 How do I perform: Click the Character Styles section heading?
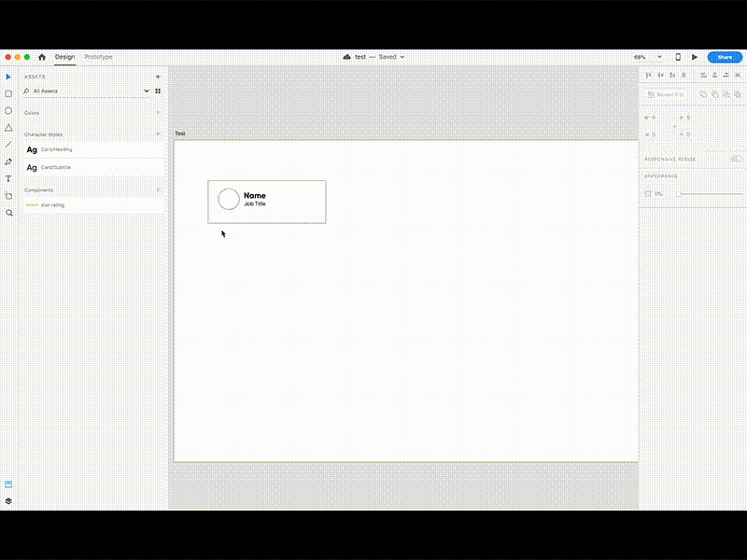43,134
